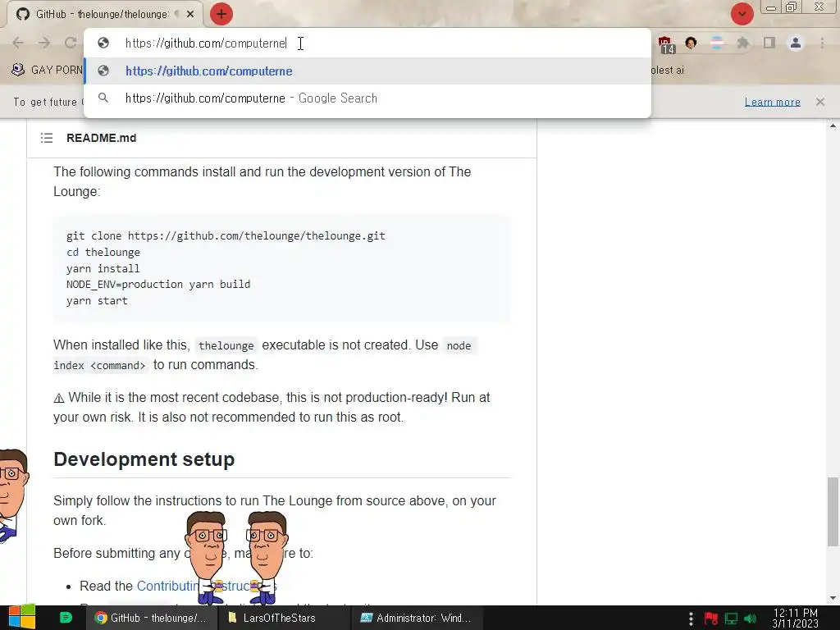The height and width of the screenshot is (630, 840).
Task: Open the red tab search dropdown
Action: [x=742, y=14]
